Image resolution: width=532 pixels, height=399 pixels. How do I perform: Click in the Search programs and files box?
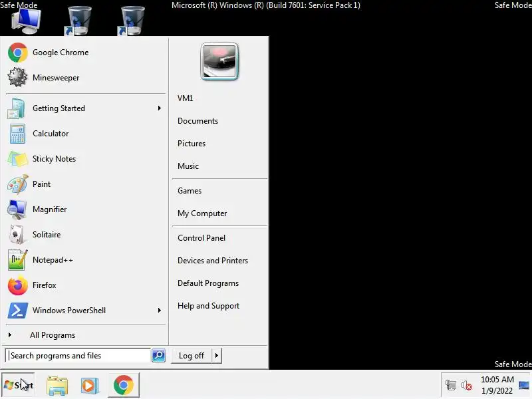pyautogui.click(x=78, y=356)
